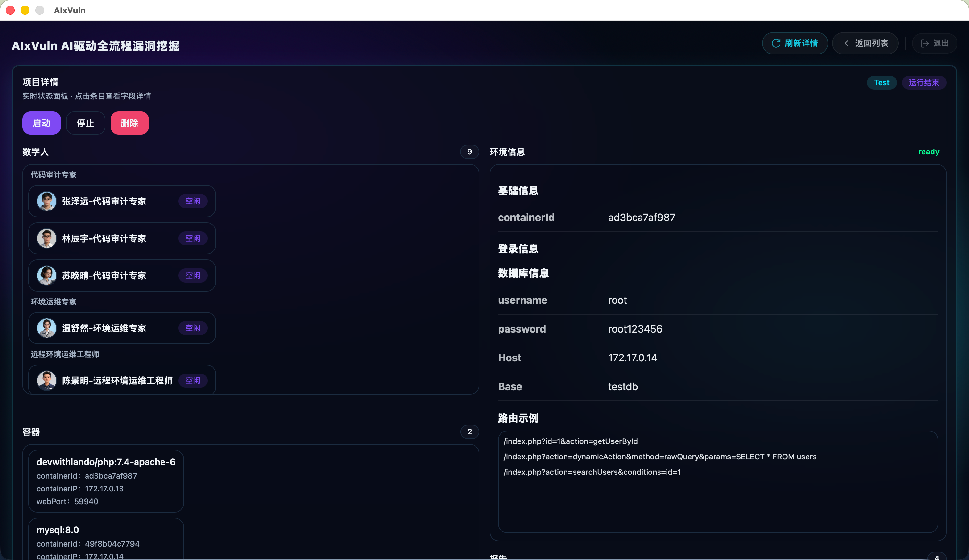Click the dynamicAction rawQuery route example
Viewport: 969px width, 560px height.
660,457
